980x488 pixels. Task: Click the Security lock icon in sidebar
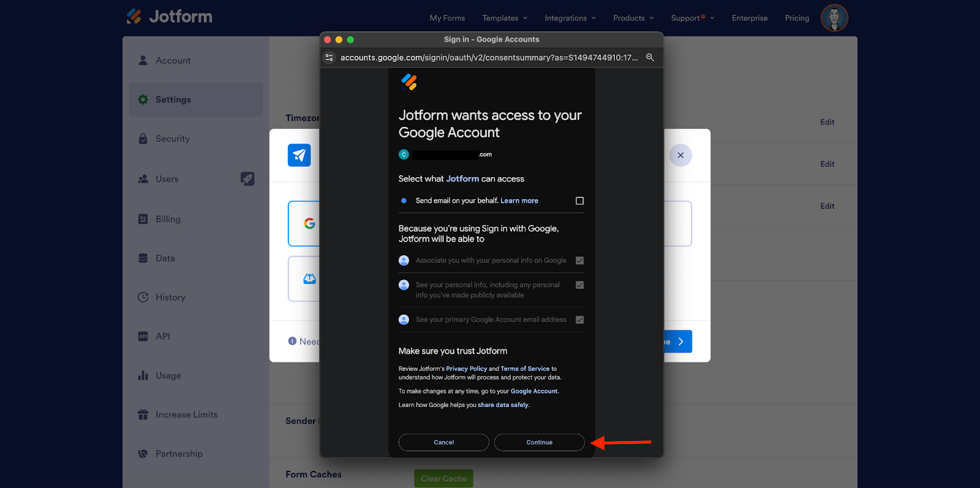coord(143,139)
